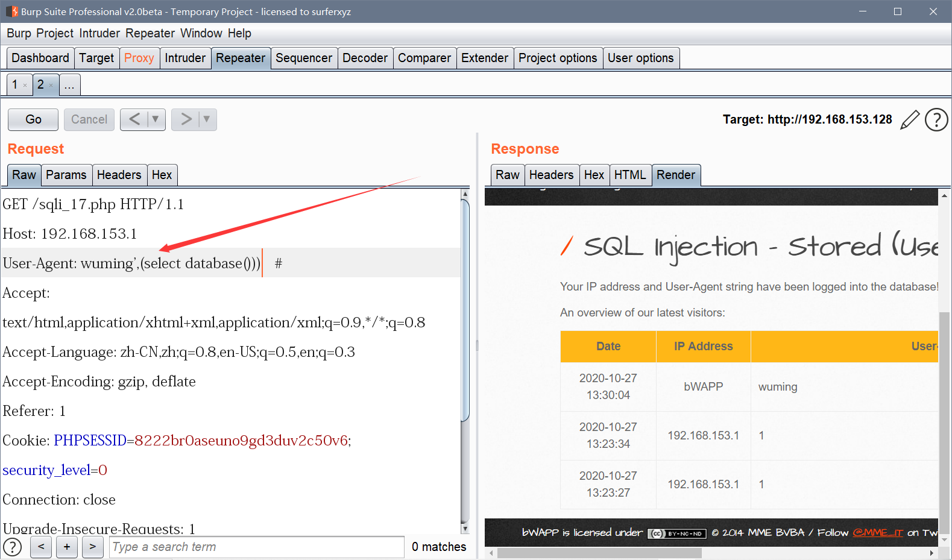The height and width of the screenshot is (560, 952).
Task: Open the history forward dropdown arrow
Action: 207,119
